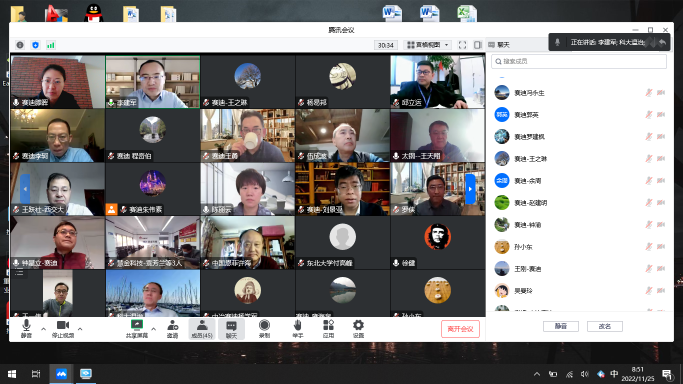This screenshot has height=384, width=683.
Task: Click the search members input field
Action: coord(578,61)
